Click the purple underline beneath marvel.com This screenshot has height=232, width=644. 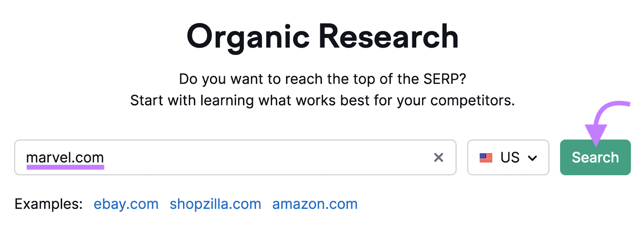click(x=65, y=166)
